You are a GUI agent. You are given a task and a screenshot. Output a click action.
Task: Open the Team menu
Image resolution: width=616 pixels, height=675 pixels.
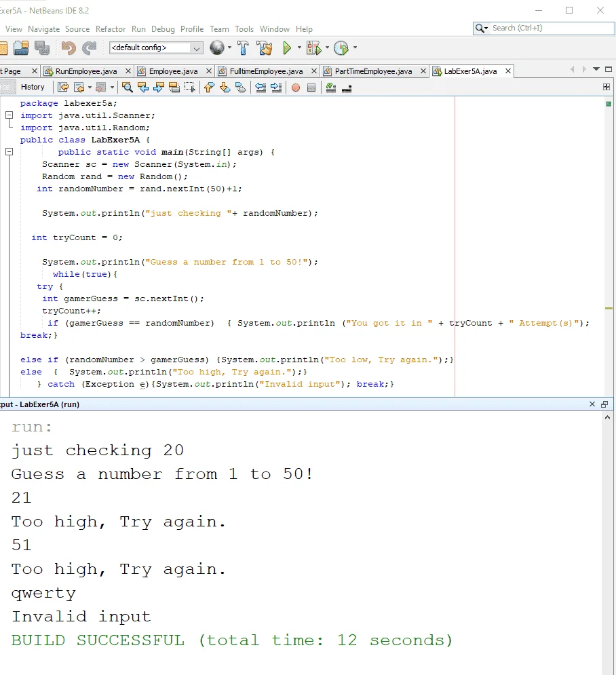[220, 29]
